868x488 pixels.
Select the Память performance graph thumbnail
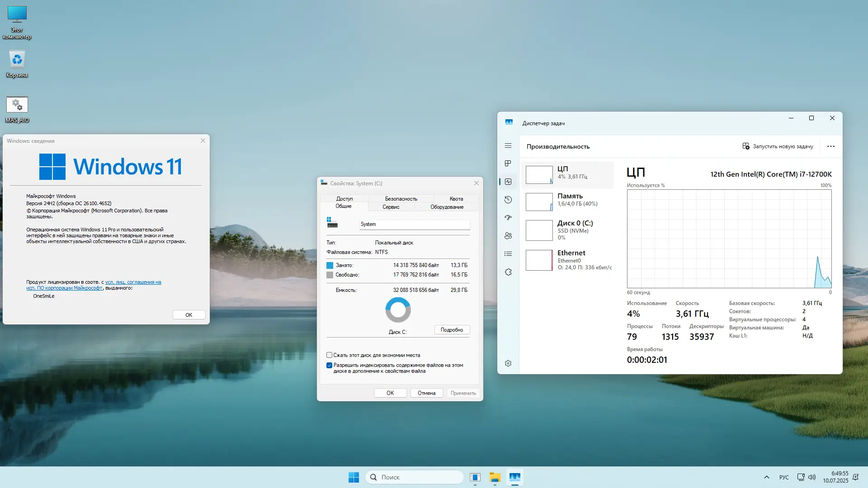pos(539,202)
